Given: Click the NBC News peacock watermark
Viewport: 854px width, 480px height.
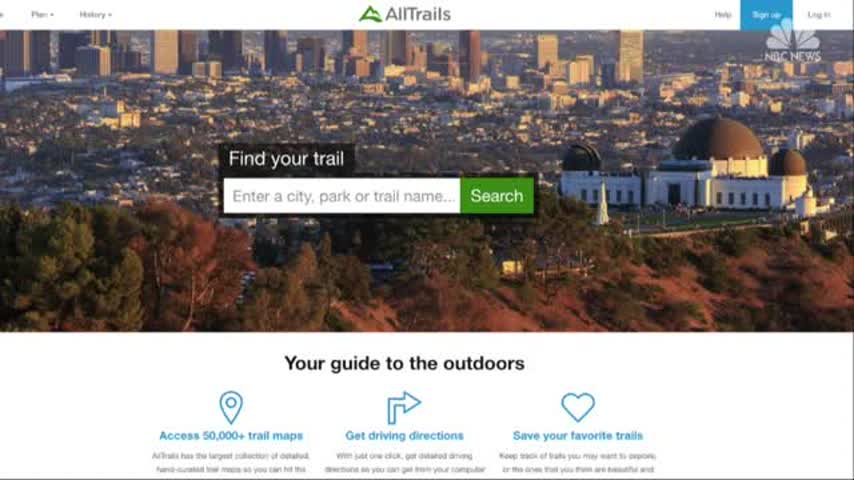Looking at the screenshot, I should point(792,42).
